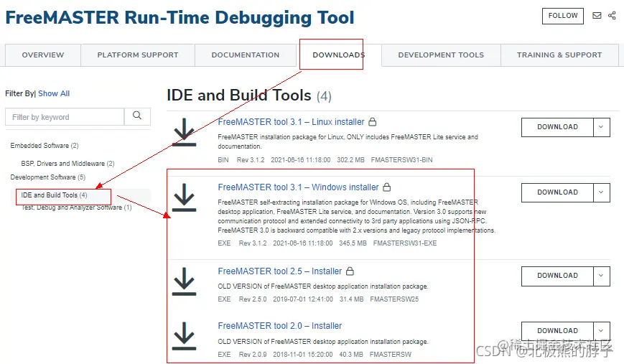Click the 31.4 MB file size text
Image resolution: width=624 pixels, height=364 pixels.
[351, 299]
